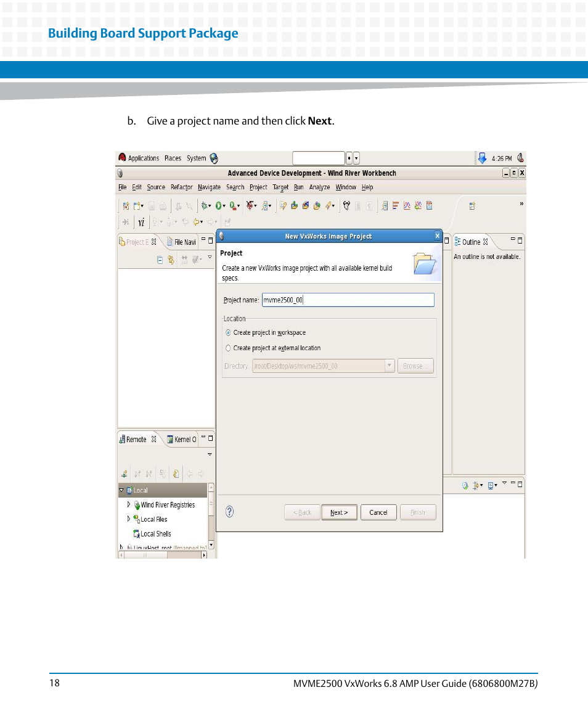Click the refresh icon in Remote panel toolbar
This screenshot has height=706, width=588.
176,474
